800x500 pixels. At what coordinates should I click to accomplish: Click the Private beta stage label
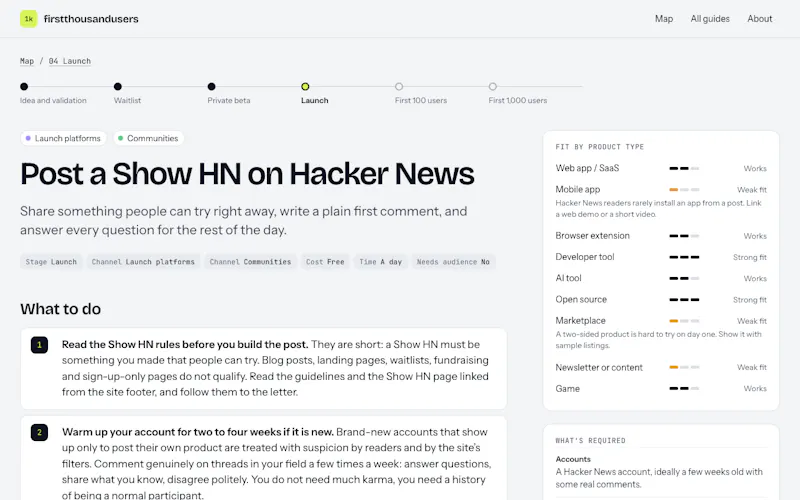[x=229, y=101]
